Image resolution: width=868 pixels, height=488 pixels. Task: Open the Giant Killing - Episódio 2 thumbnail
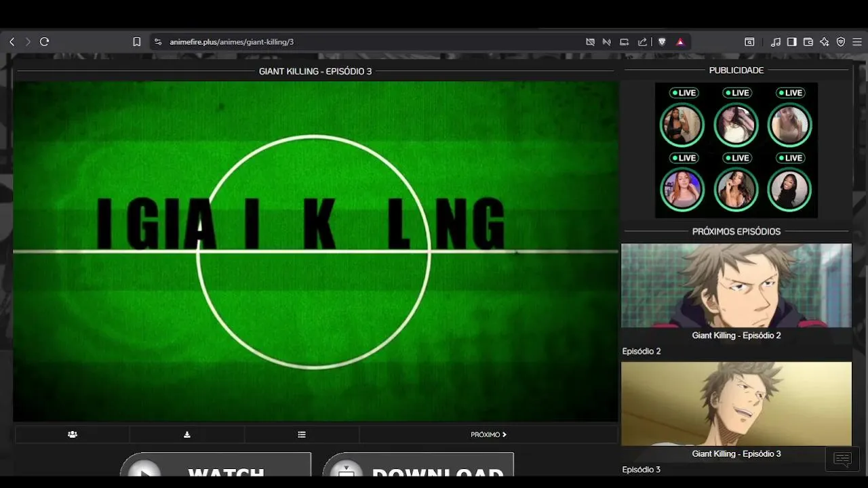tap(736, 285)
